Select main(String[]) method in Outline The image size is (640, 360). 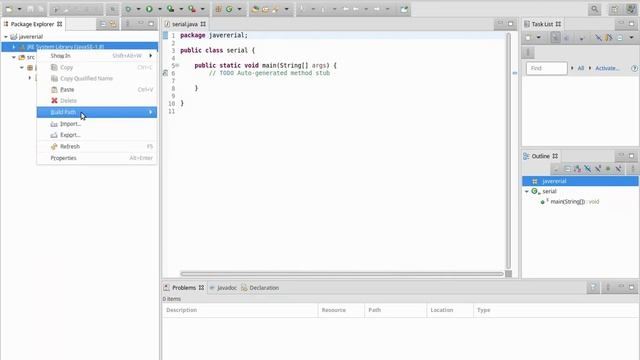(570, 202)
